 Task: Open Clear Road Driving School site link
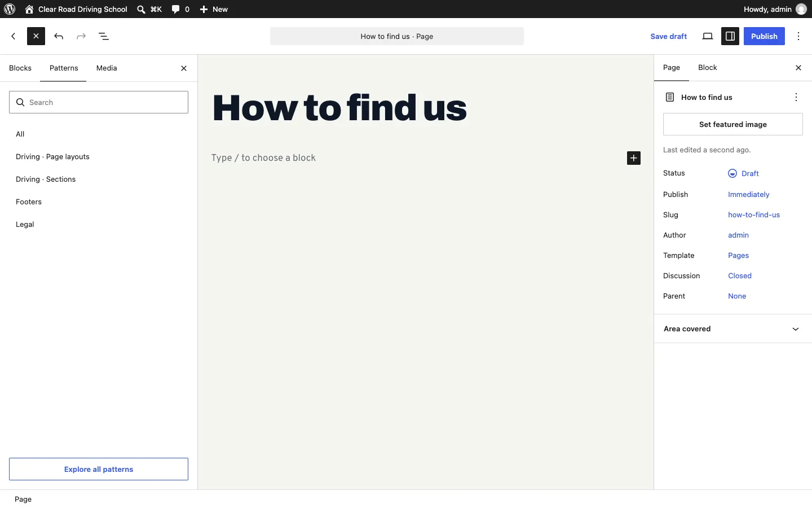76,9
